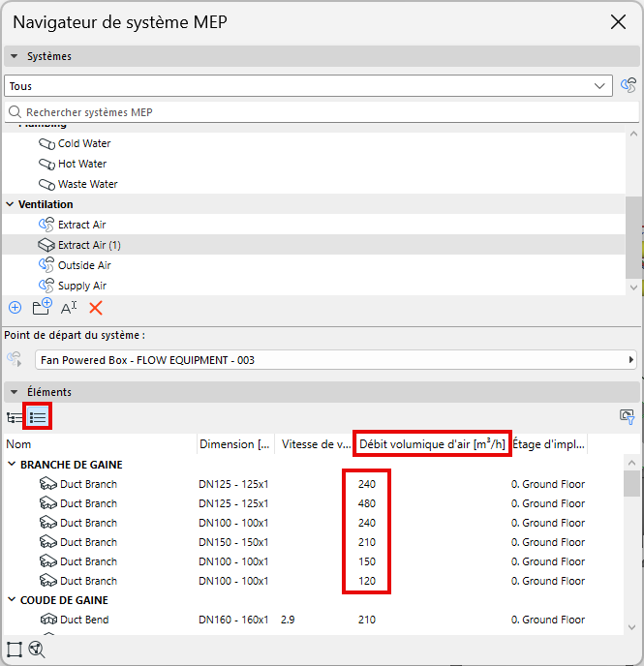Select the Duct Branch with flow 480

point(313,503)
